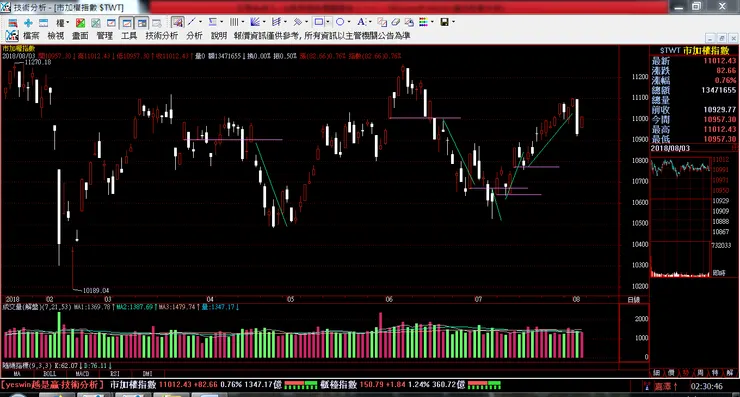Click the 櫃檯指數 ticker in status bar
740x397 pixels.
pos(339,385)
